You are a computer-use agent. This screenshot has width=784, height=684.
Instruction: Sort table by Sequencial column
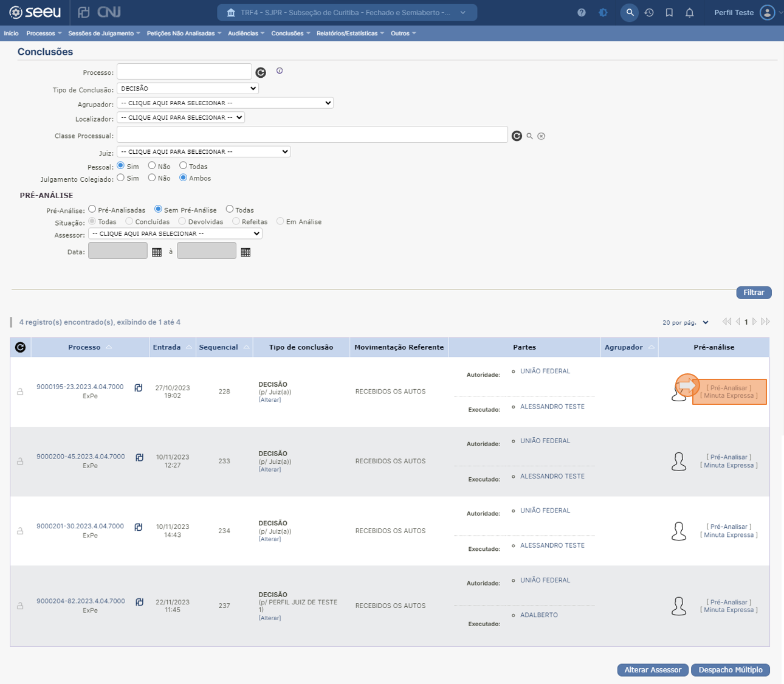[x=224, y=347]
